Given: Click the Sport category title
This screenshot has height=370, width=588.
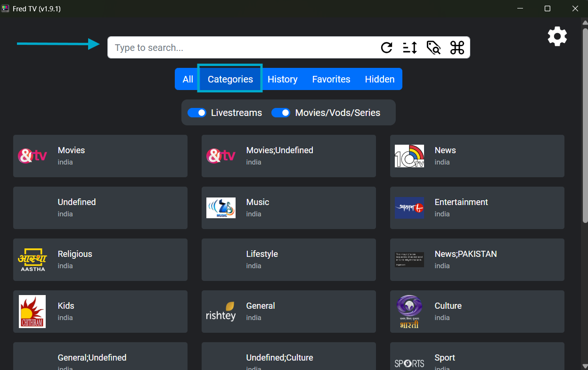Looking at the screenshot, I should 445,358.
